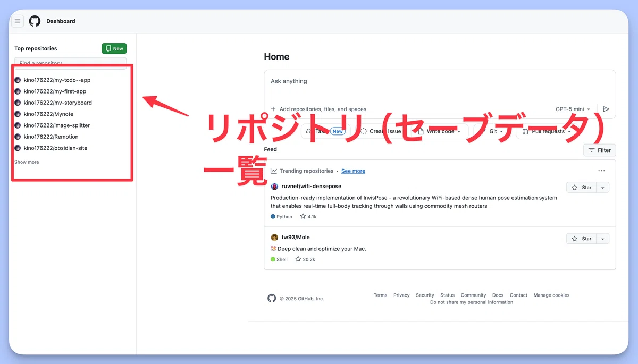Open the kino176222/my-first-app repository

[x=55, y=91]
